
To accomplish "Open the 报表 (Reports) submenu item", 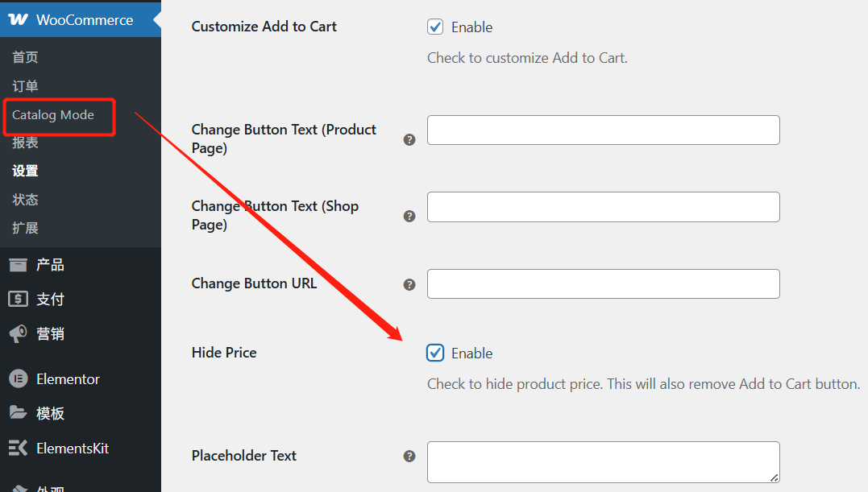I will click(x=25, y=143).
